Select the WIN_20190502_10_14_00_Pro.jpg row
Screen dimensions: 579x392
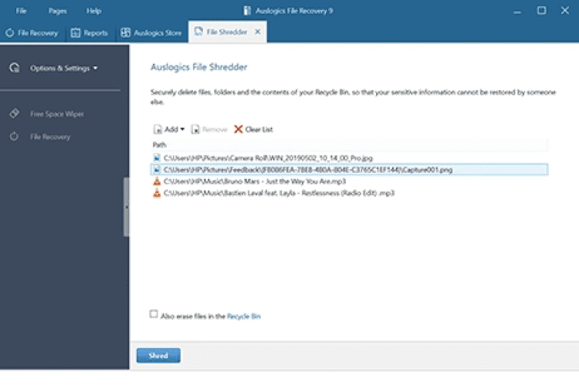pos(349,158)
